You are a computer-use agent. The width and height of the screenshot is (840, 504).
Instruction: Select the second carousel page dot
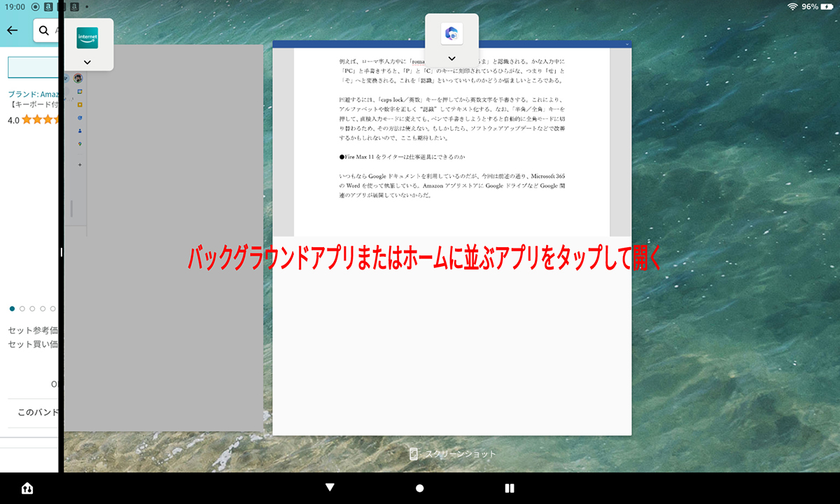pyautogui.click(x=22, y=308)
